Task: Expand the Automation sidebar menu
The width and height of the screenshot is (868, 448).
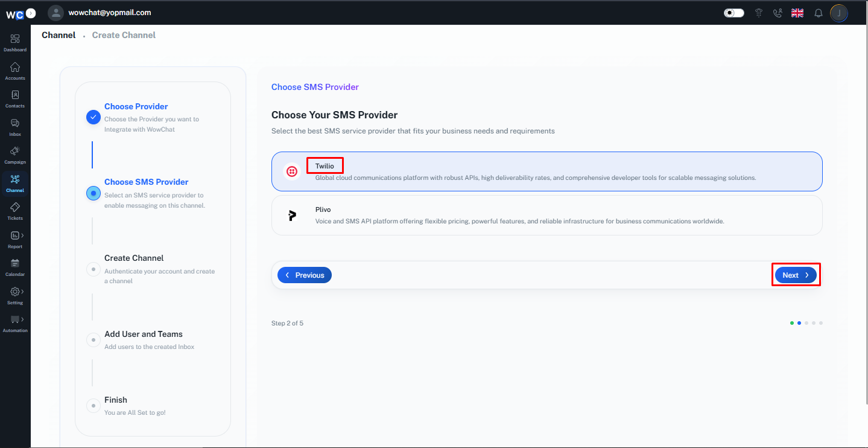Action: click(x=15, y=323)
